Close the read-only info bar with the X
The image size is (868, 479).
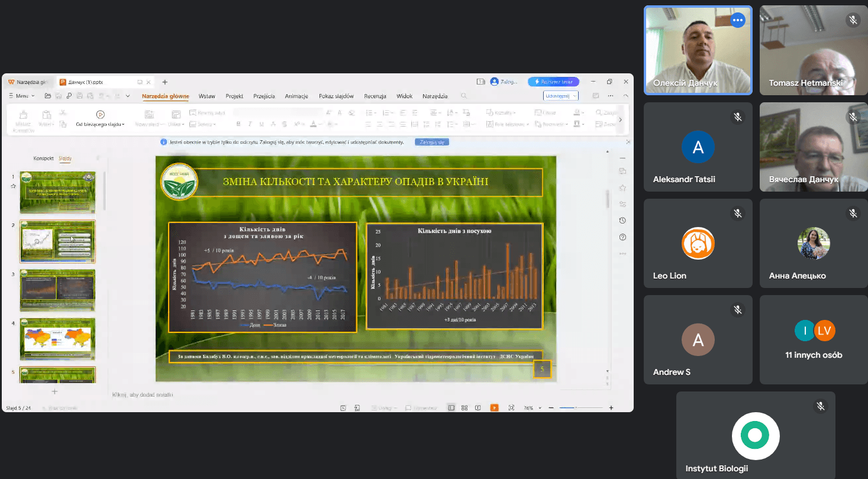tap(628, 142)
